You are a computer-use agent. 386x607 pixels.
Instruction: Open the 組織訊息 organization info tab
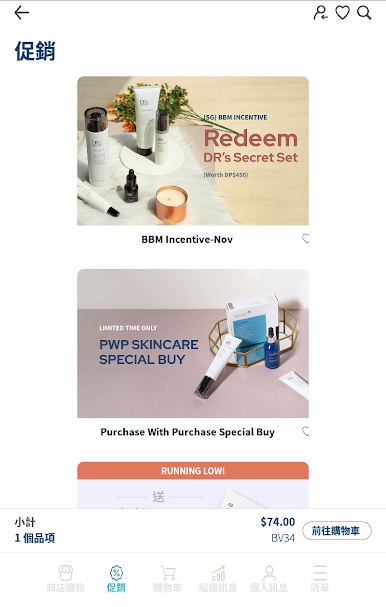pyautogui.click(x=218, y=579)
